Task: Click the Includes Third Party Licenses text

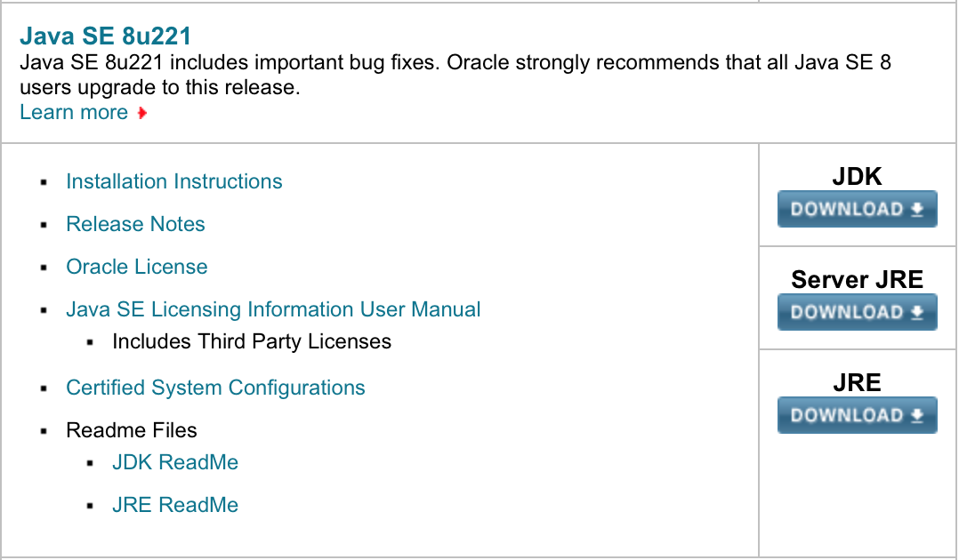Action: point(252,341)
